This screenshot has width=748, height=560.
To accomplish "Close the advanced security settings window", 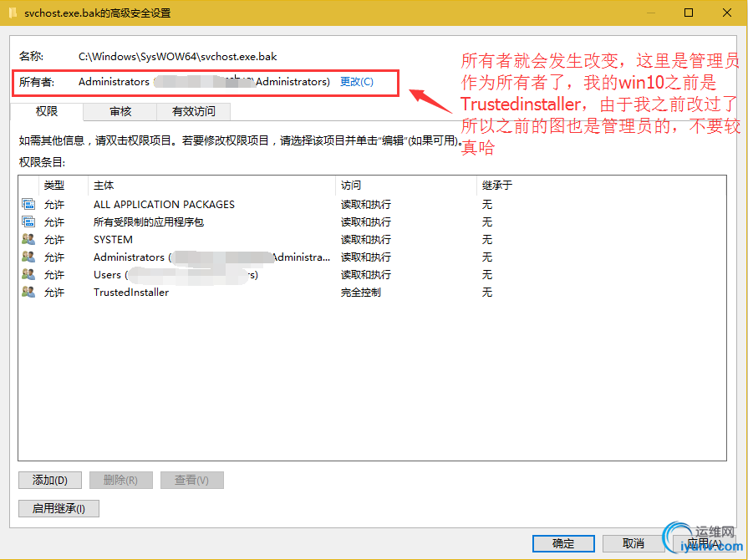I will [x=727, y=13].
